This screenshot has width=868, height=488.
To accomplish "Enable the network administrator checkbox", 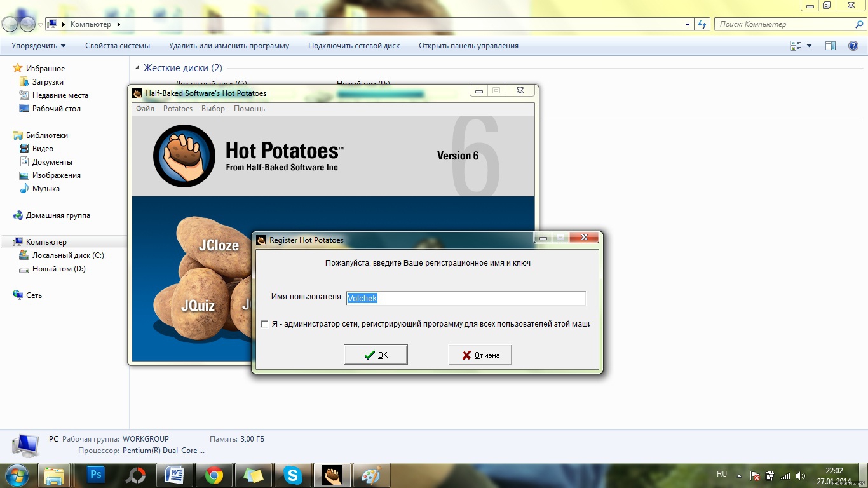I will (x=264, y=324).
